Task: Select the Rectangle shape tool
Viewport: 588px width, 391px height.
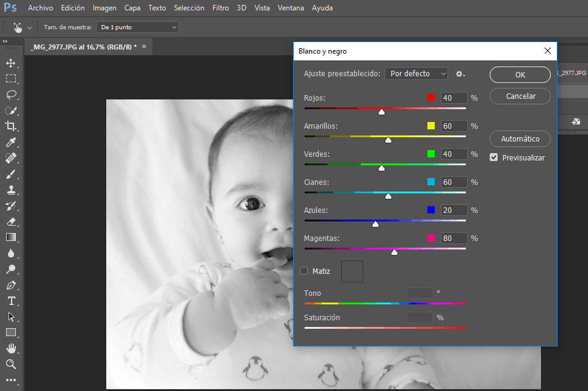Action: (x=11, y=332)
